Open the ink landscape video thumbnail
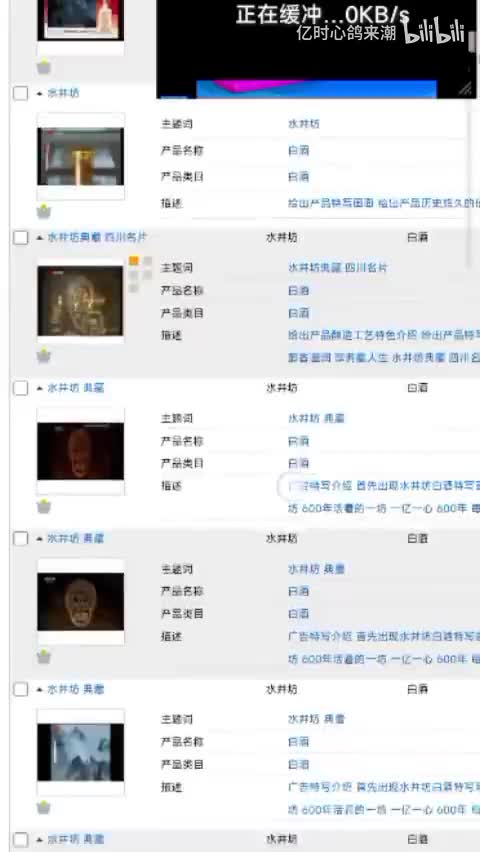The height and width of the screenshot is (852, 480). pos(80,752)
